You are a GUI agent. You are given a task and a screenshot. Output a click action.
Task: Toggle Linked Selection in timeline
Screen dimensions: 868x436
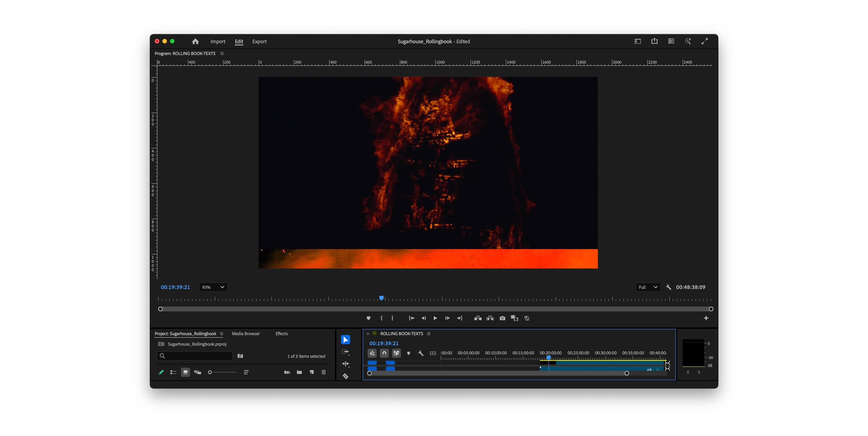click(x=396, y=353)
